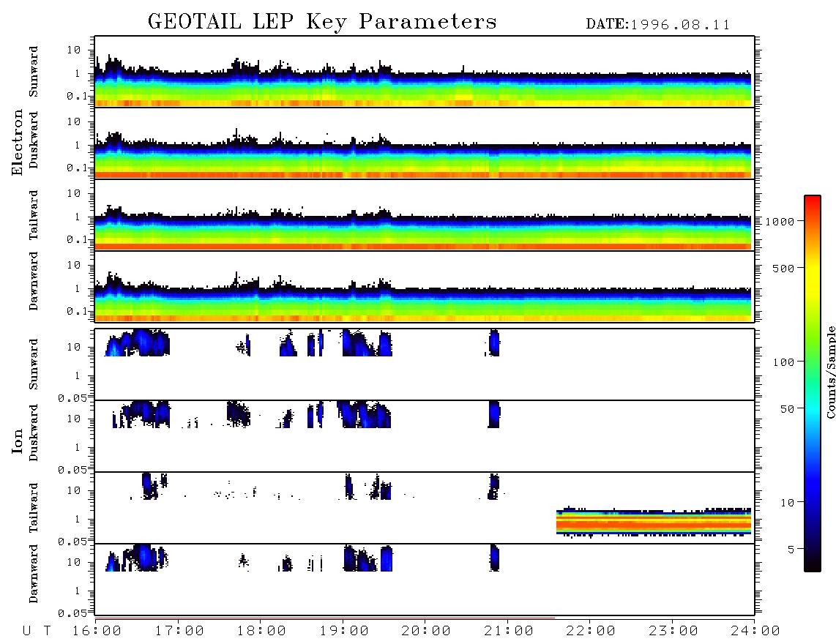Click the red top of the color bar
This screenshot has width=836, height=644.
pos(813,201)
